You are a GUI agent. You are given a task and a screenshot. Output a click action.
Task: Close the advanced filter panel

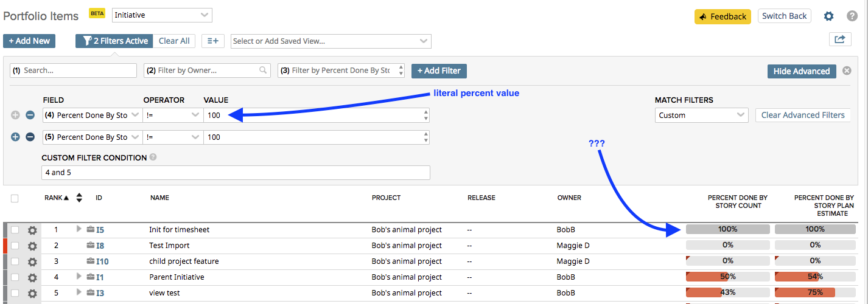pyautogui.click(x=846, y=71)
